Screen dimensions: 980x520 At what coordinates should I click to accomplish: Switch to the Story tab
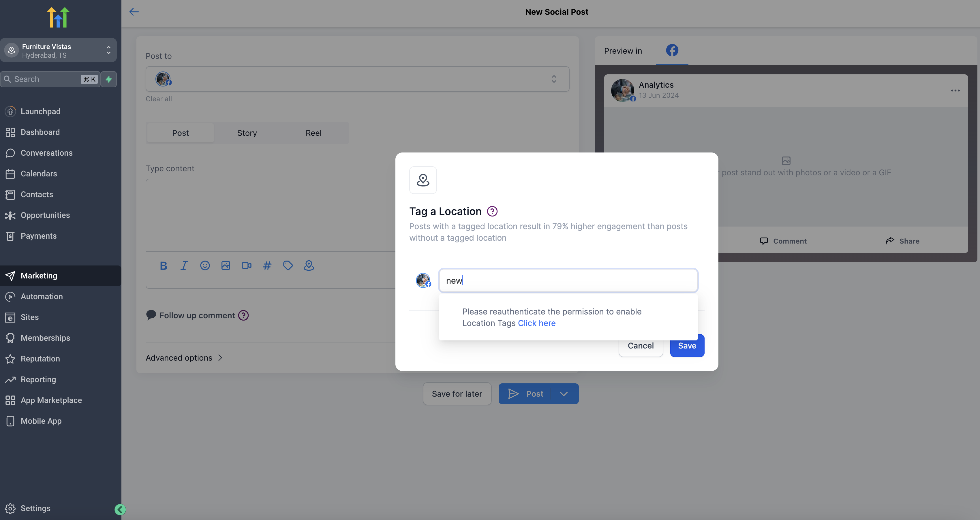click(247, 133)
